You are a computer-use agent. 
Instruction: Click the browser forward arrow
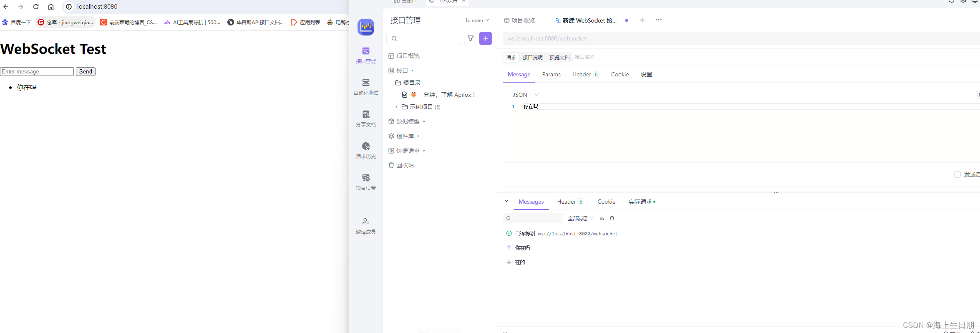(21, 7)
